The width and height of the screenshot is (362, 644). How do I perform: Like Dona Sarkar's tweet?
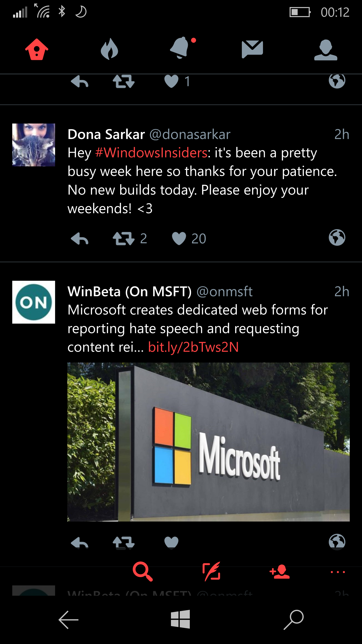click(179, 238)
